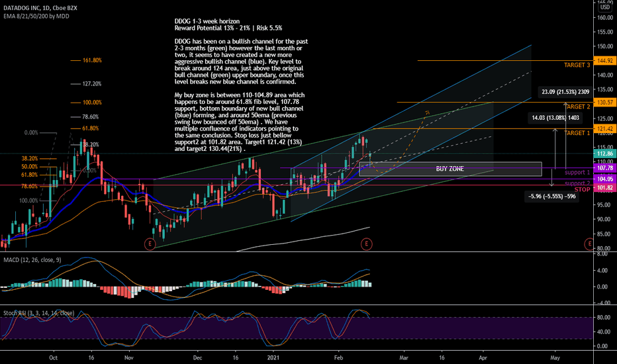The width and height of the screenshot is (617, 364).
Task: Click the 14.03 (13.08%) 1403 measurement box
Action: [555, 118]
